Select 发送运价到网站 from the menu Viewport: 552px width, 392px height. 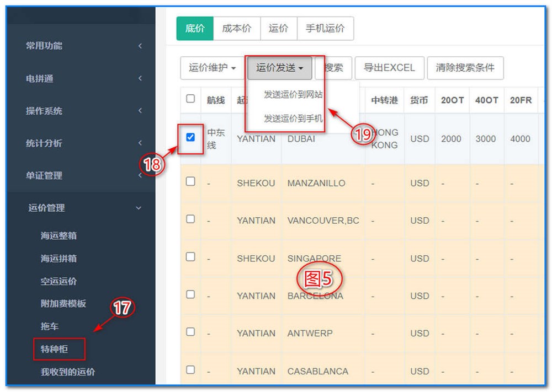click(293, 95)
